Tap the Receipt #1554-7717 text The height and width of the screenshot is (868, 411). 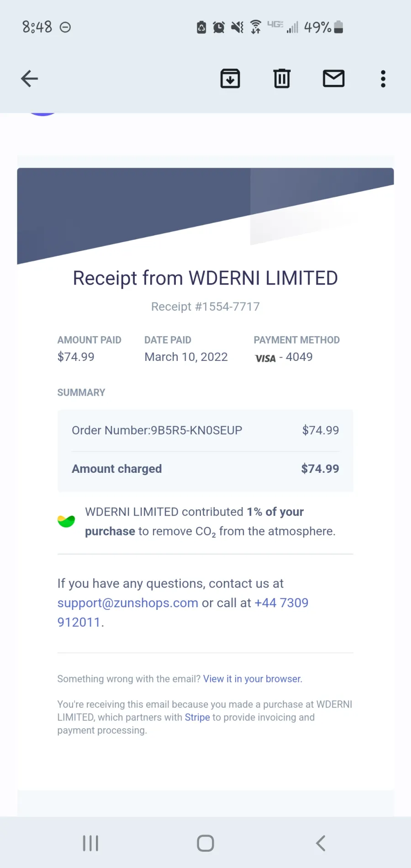coord(205,307)
